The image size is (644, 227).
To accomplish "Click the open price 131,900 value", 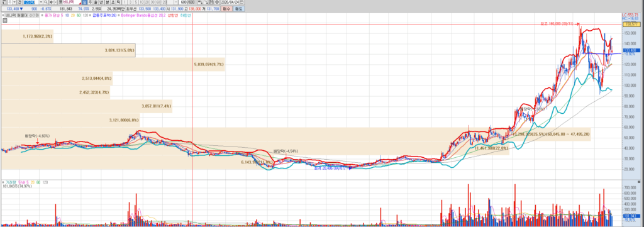I will (x=177, y=9).
